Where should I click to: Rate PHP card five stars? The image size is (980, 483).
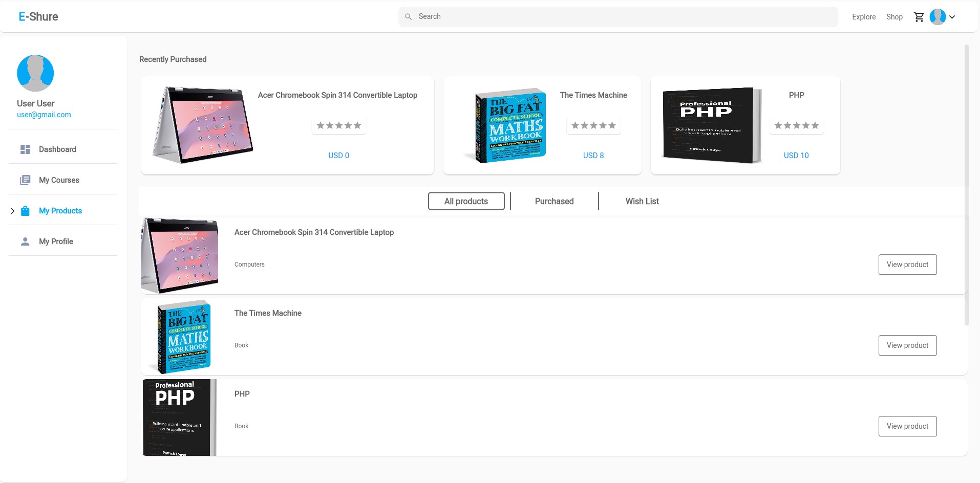[815, 125]
